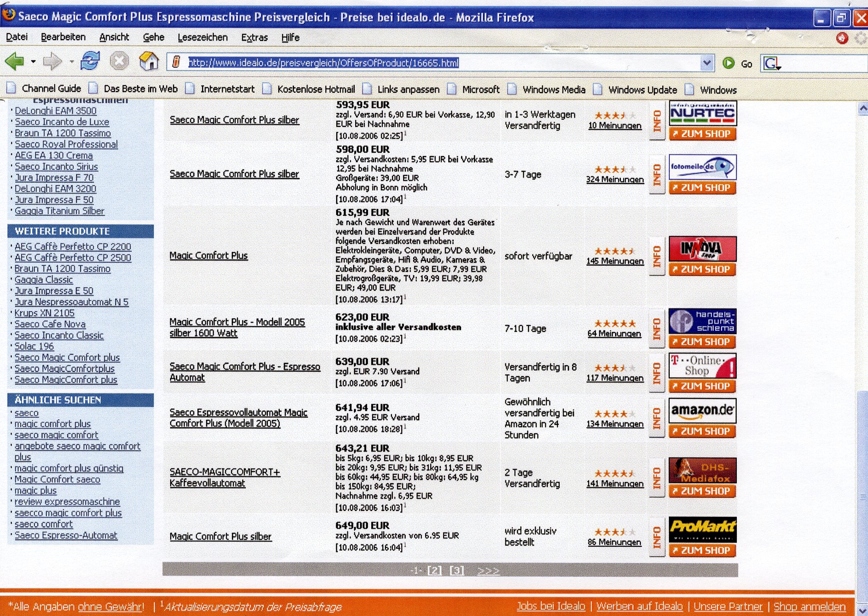Click ZUM SHOP under the amazon.de logo

tap(702, 431)
